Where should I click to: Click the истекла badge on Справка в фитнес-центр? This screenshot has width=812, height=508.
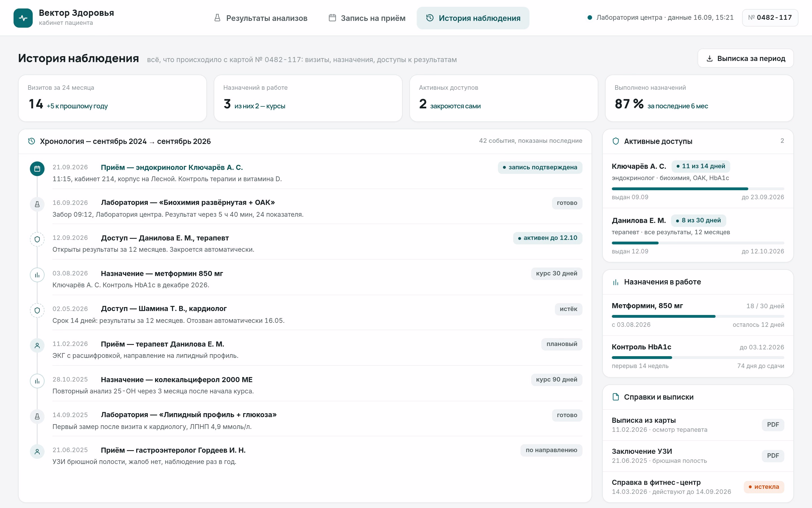coord(764,487)
